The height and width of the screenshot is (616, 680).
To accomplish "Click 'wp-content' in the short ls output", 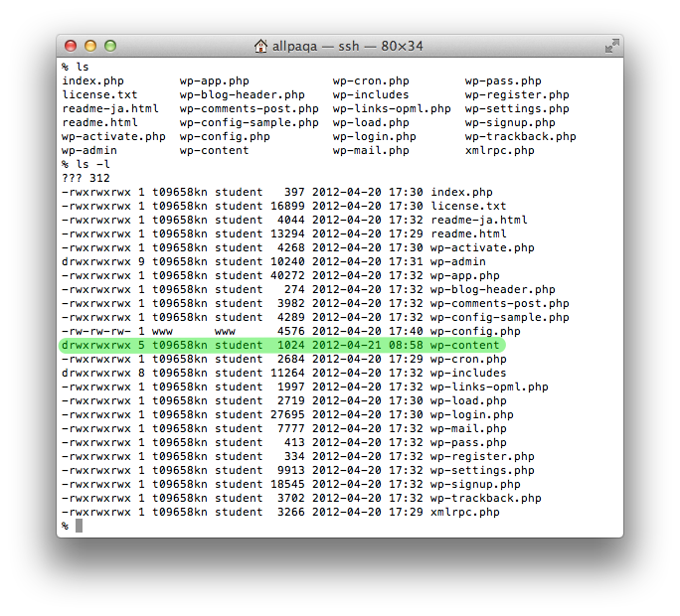I will click(x=214, y=150).
